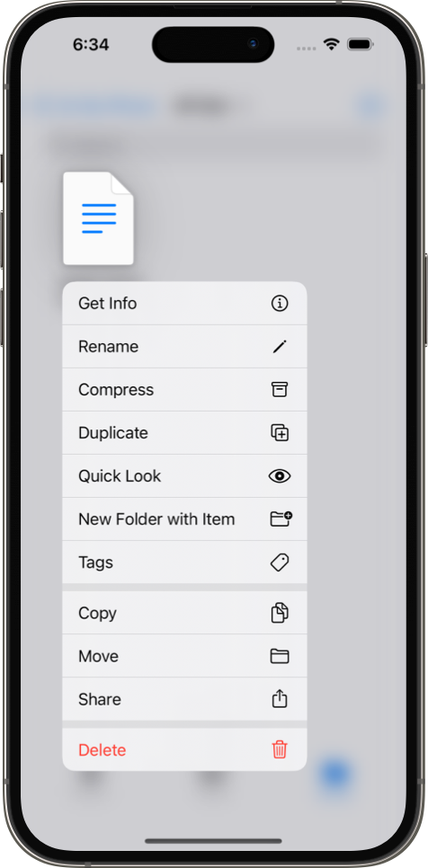428x868 pixels.
Task: Tap the red Delete trash icon
Action: pos(280,750)
